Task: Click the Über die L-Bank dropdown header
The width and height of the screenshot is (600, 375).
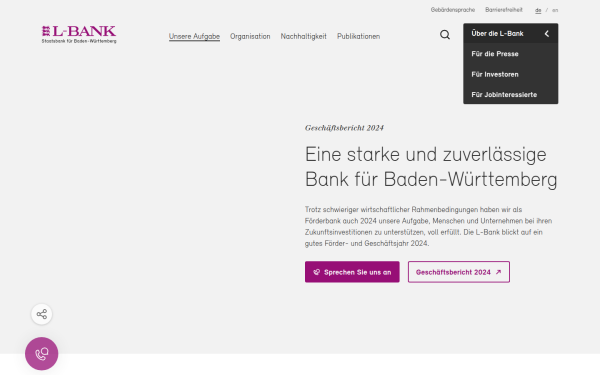Action: click(x=510, y=33)
